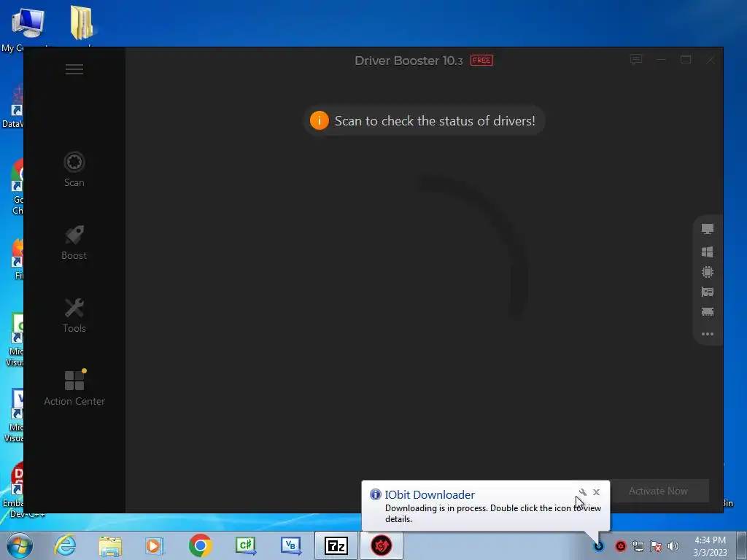747x560 pixels.
Task: Open the network tray icon
Action: (x=638, y=546)
